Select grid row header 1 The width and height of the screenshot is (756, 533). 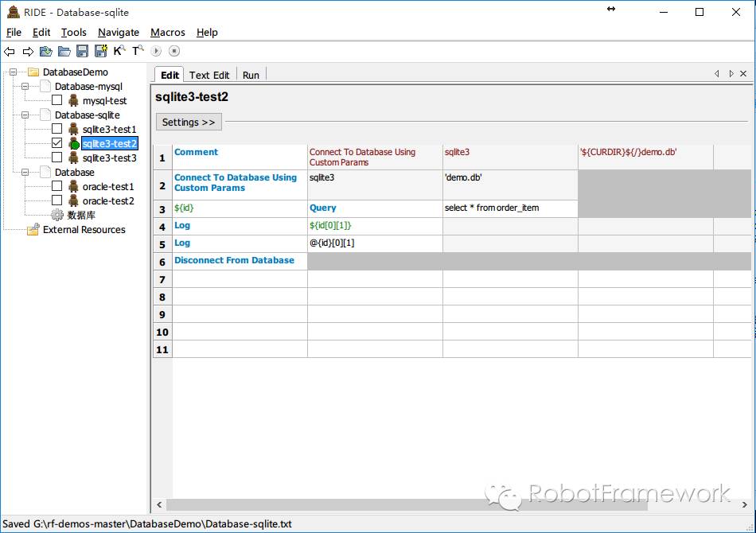point(162,157)
